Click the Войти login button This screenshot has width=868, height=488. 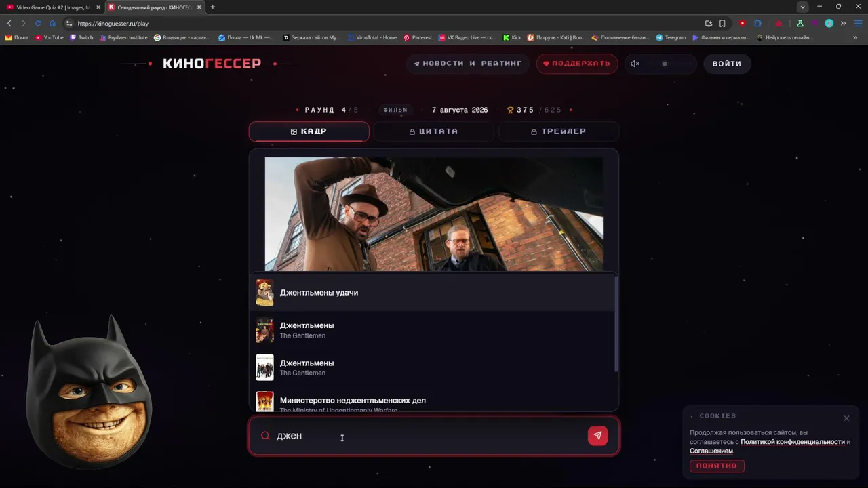pos(727,64)
